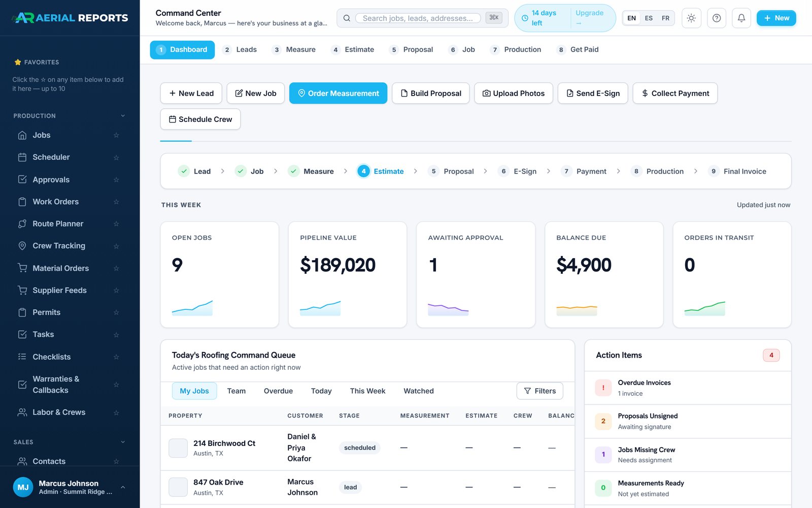Click the Labor & Crews people icon
This screenshot has width=812, height=508.
pos(22,412)
